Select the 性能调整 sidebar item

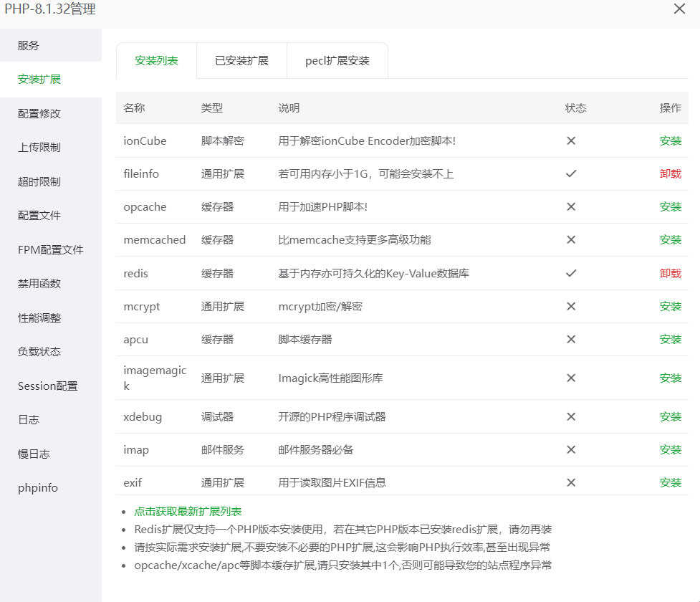(x=39, y=317)
